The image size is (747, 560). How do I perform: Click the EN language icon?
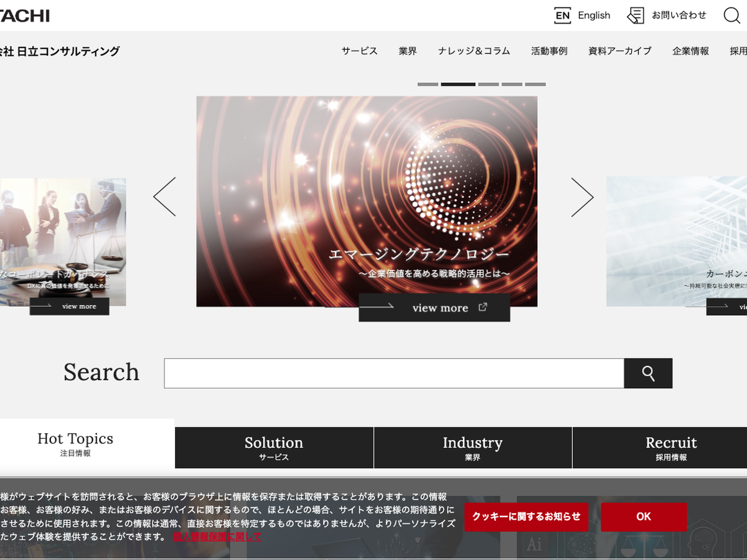[562, 16]
